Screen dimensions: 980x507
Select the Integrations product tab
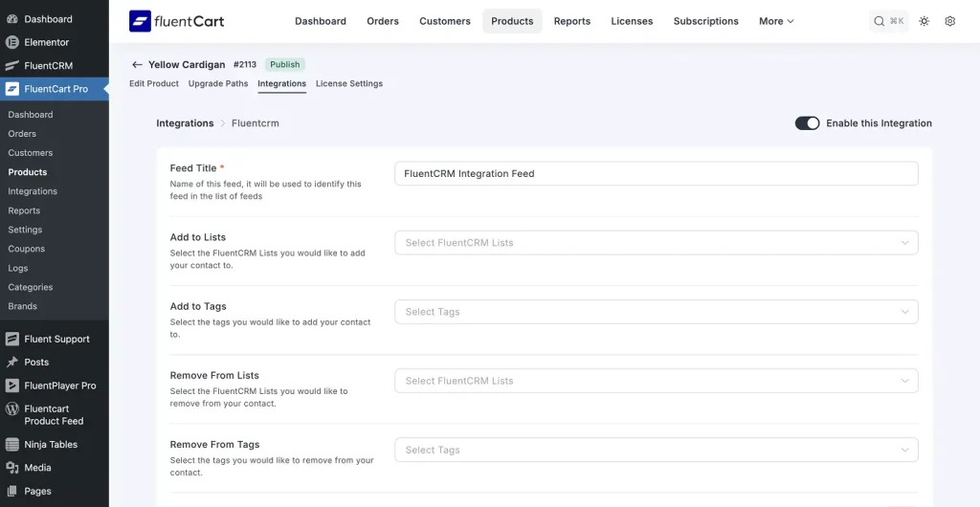coord(282,83)
